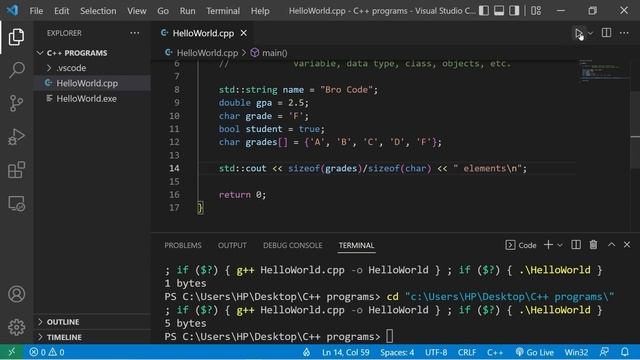Start Go Live server
Screen dimensions: 640x360
click(x=534, y=352)
